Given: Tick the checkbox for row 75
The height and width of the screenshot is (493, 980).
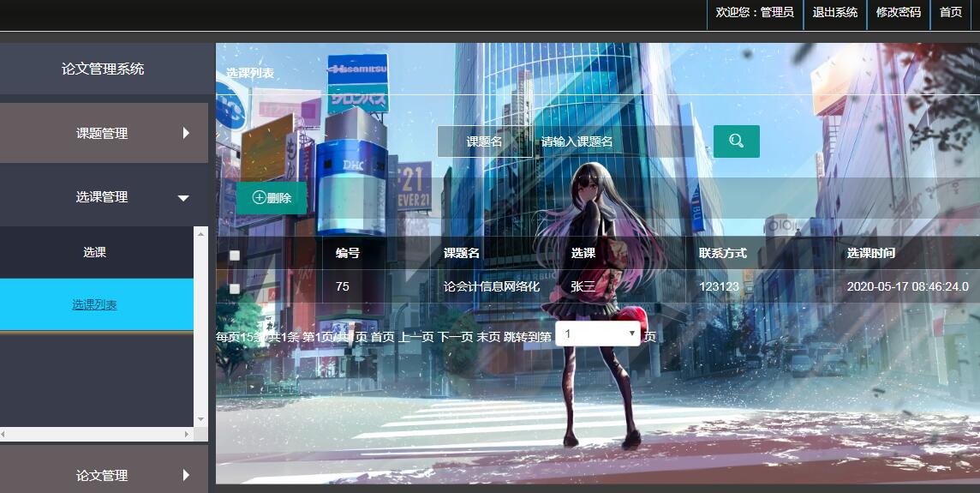Looking at the screenshot, I should 235,288.
